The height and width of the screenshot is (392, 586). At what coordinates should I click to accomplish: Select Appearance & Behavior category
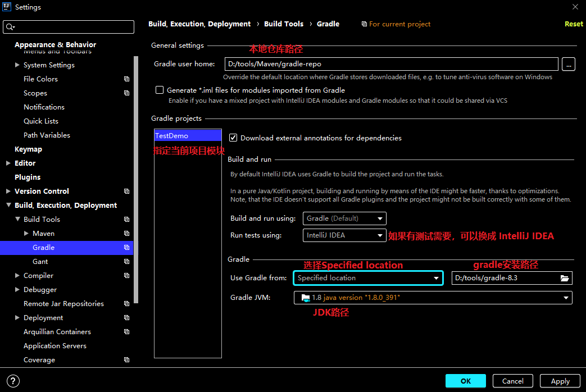click(55, 45)
